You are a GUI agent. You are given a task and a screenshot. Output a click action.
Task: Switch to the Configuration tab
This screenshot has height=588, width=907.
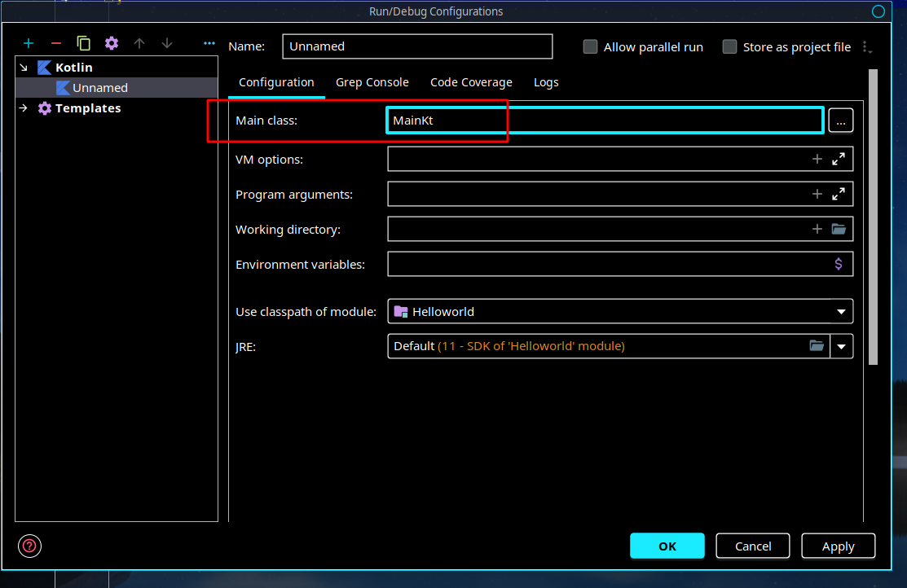(276, 83)
